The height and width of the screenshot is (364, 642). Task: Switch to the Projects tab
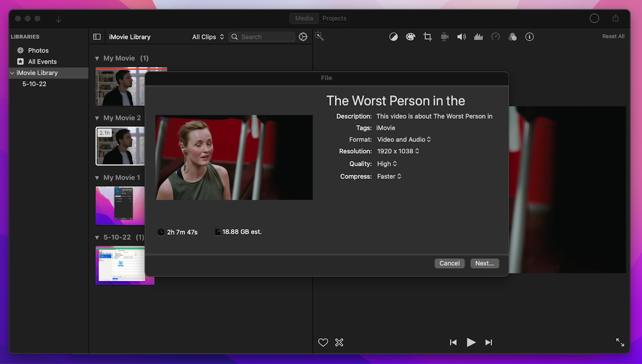click(x=334, y=18)
